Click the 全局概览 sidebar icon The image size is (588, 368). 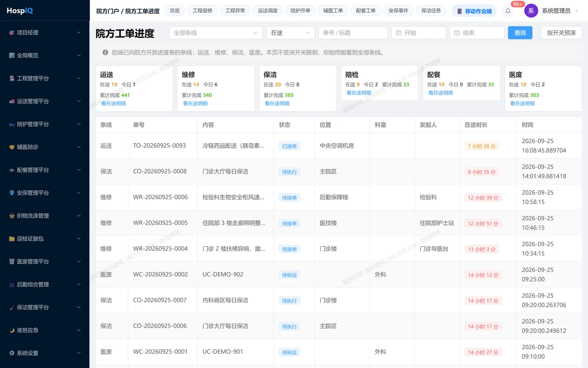coord(12,55)
